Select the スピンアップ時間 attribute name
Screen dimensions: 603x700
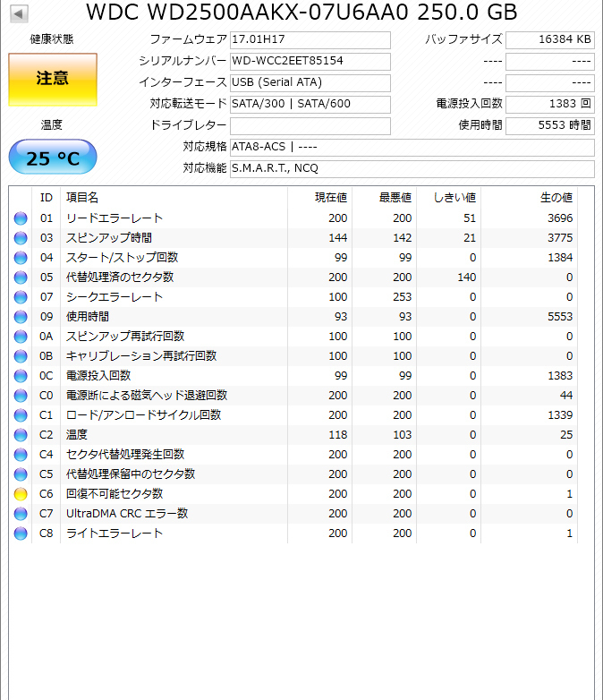109,238
